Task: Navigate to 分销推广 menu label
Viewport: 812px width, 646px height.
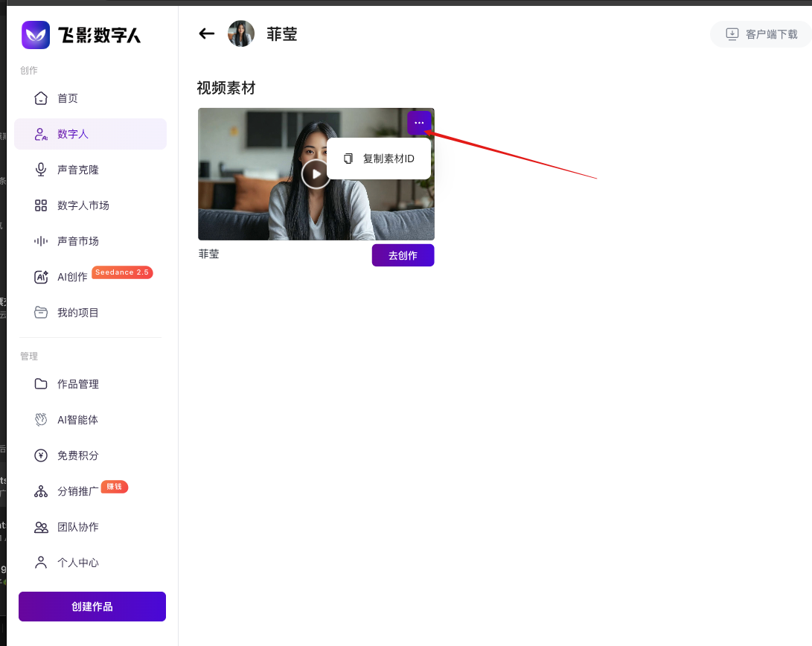Action: 77,491
